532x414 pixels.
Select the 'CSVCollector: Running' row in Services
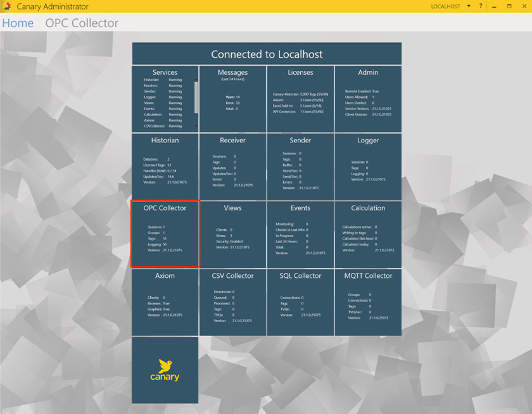(x=163, y=126)
